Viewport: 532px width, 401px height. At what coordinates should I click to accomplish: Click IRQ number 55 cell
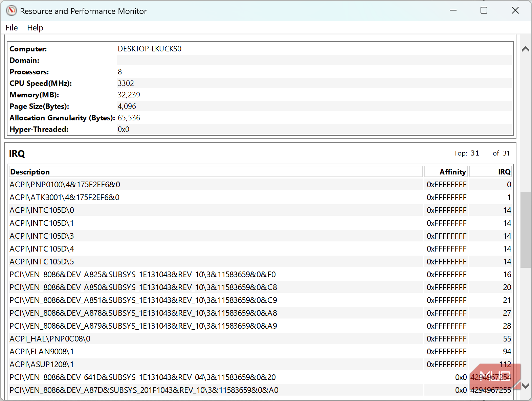[490, 339]
